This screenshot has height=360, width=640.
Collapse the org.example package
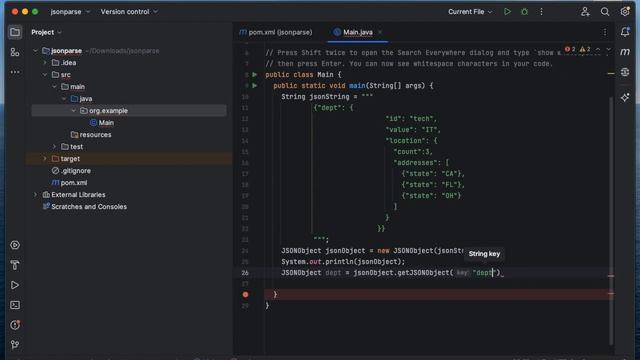(73, 111)
